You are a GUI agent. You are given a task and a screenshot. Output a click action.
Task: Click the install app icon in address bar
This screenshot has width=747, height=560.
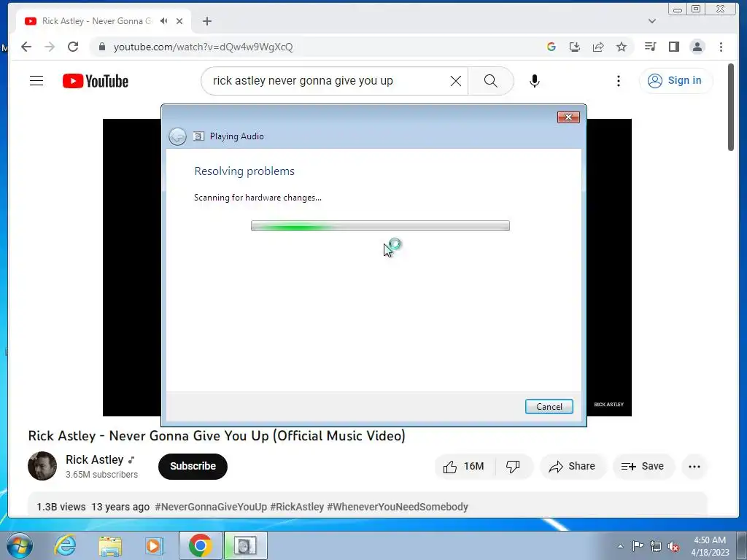coord(575,47)
